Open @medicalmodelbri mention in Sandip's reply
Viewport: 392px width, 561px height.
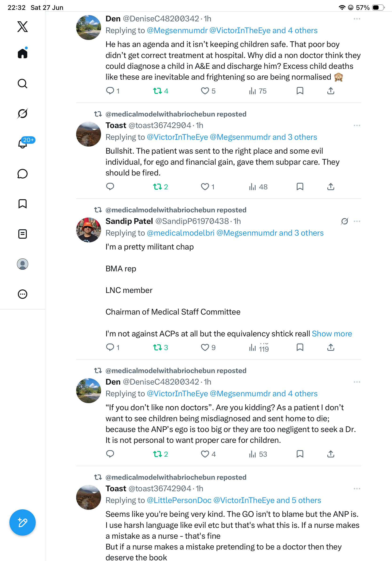coord(180,233)
